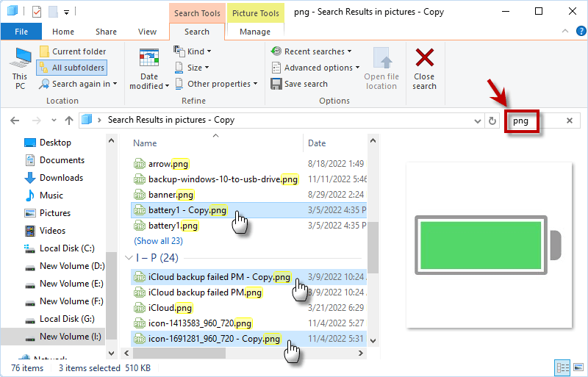Open the File menu tab
The width and height of the screenshot is (588, 377).
[x=21, y=32]
